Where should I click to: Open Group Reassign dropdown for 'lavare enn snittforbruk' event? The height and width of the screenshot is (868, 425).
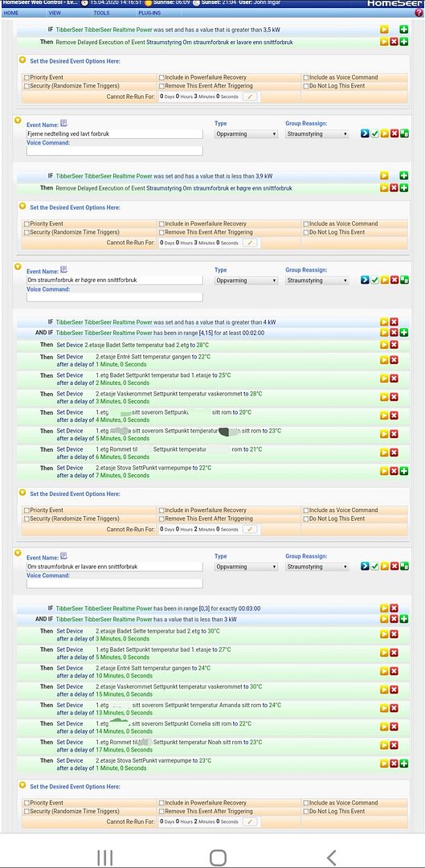tap(317, 567)
